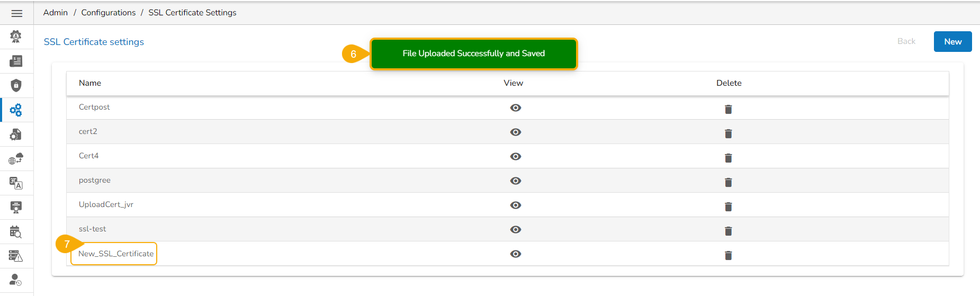980x296 pixels.
Task: Delete the Certpost certificate
Action: coord(728,109)
